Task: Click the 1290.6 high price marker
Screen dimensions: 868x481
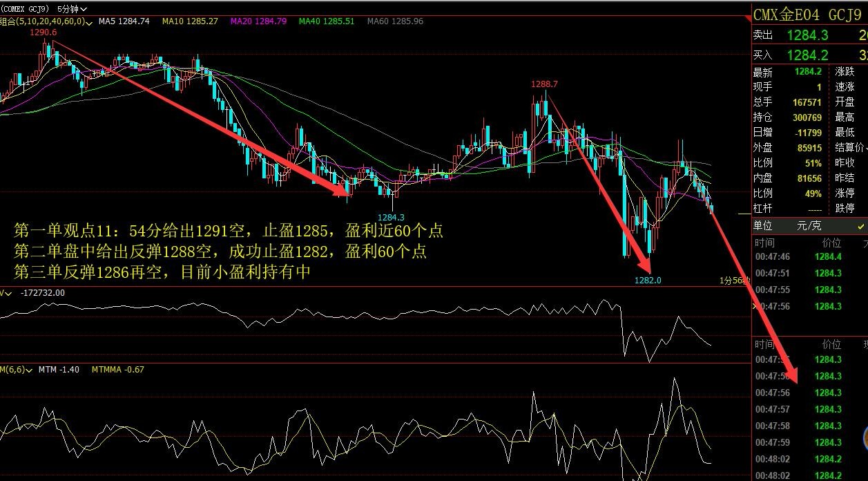Action: point(43,32)
